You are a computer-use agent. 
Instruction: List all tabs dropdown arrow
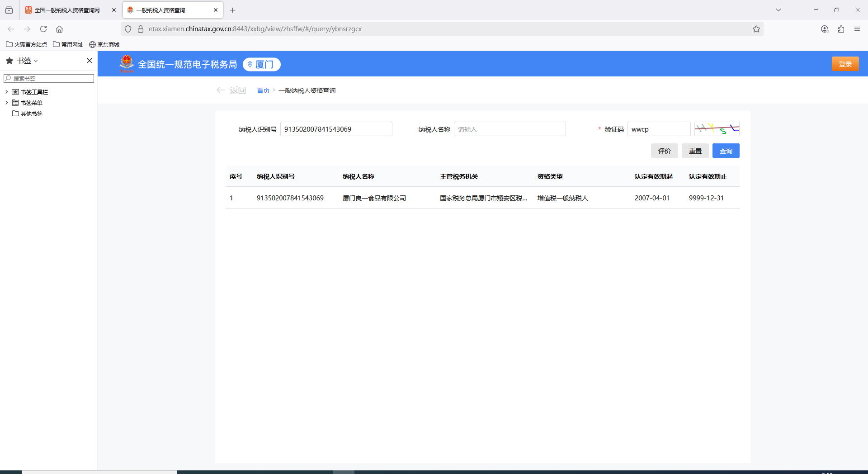778,10
